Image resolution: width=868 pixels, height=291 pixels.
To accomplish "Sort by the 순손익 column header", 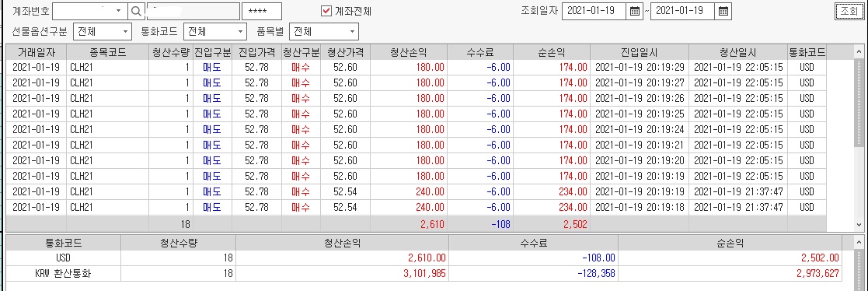I will (x=552, y=52).
